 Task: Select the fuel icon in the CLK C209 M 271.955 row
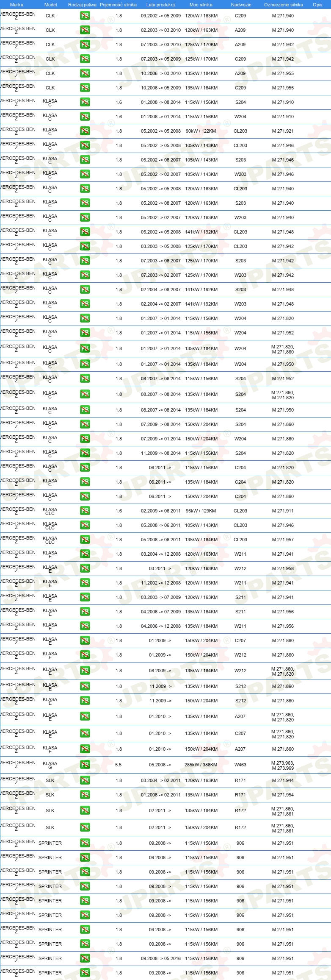[x=85, y=88]
